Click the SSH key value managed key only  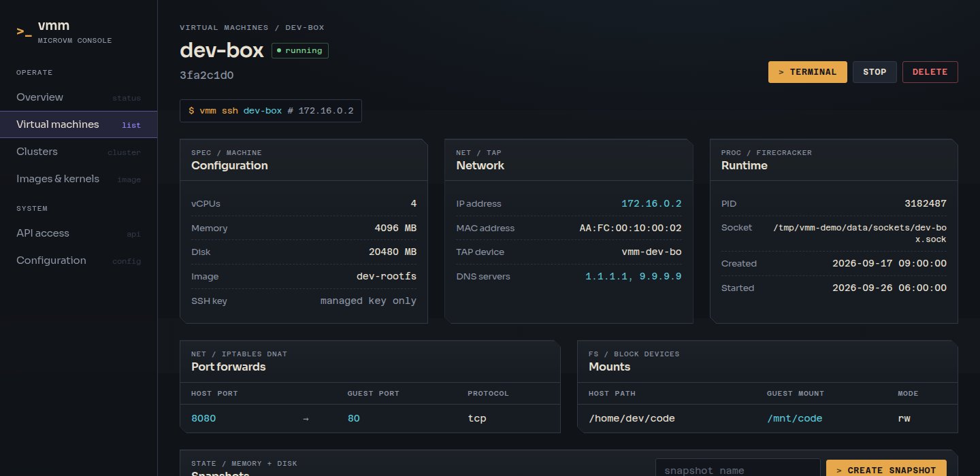coord(368,301)
